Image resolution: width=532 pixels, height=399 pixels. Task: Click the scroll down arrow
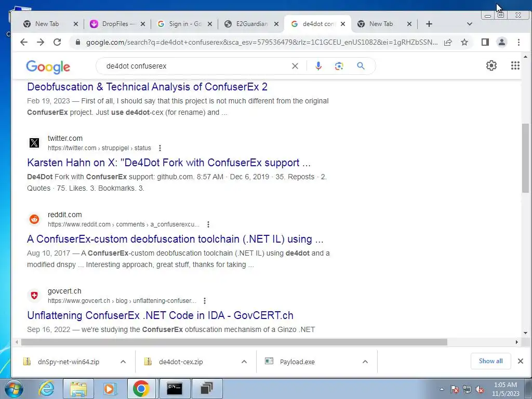coord(526,333)
